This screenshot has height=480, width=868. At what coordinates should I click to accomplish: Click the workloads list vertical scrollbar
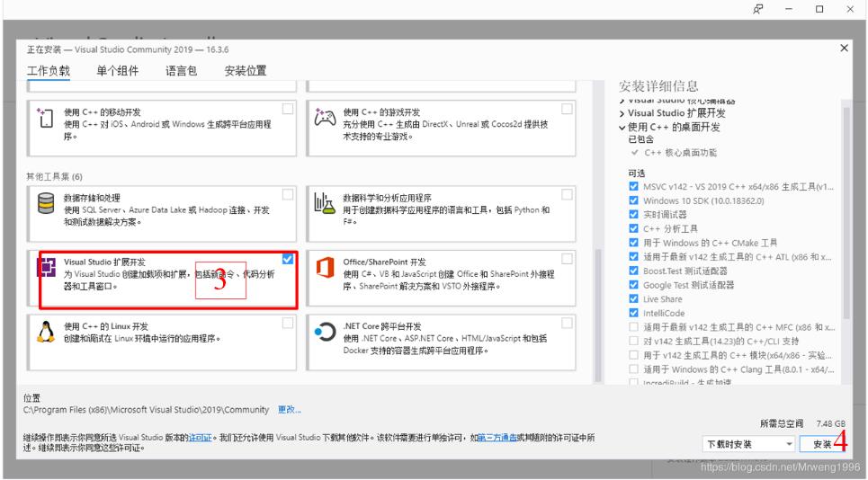(x=598, y=316)
